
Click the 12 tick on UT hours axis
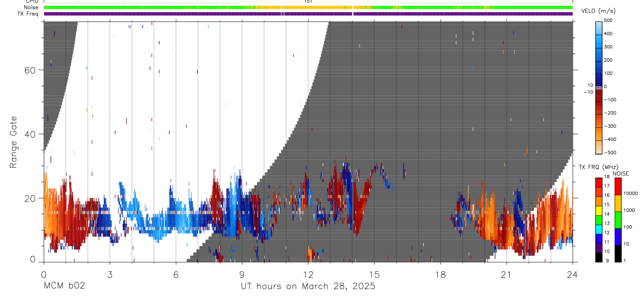point(308,274)
